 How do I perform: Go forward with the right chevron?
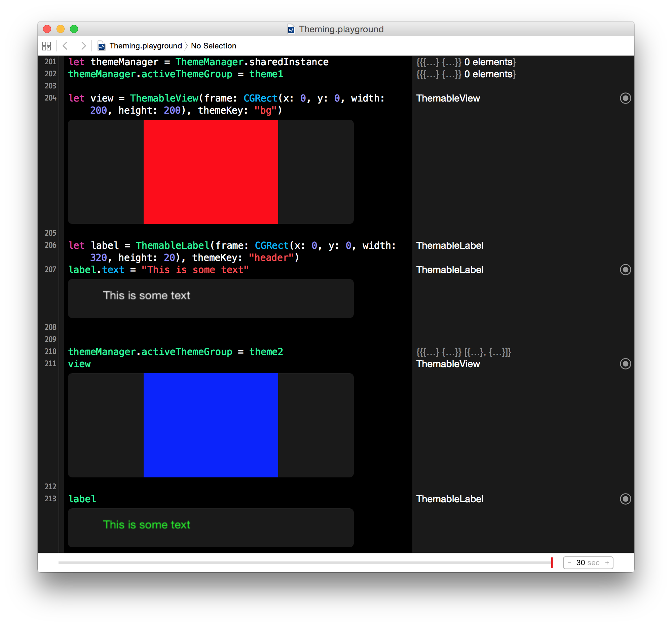click(83, 46)
